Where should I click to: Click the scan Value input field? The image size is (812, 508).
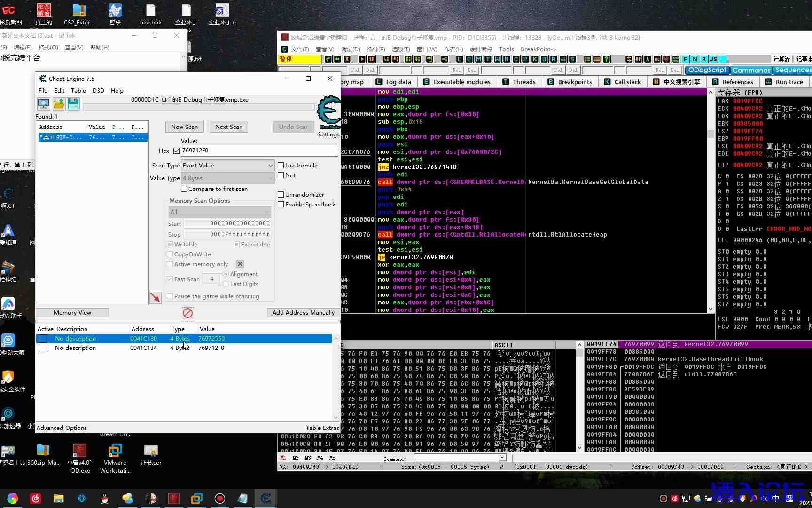click(259, 151)
